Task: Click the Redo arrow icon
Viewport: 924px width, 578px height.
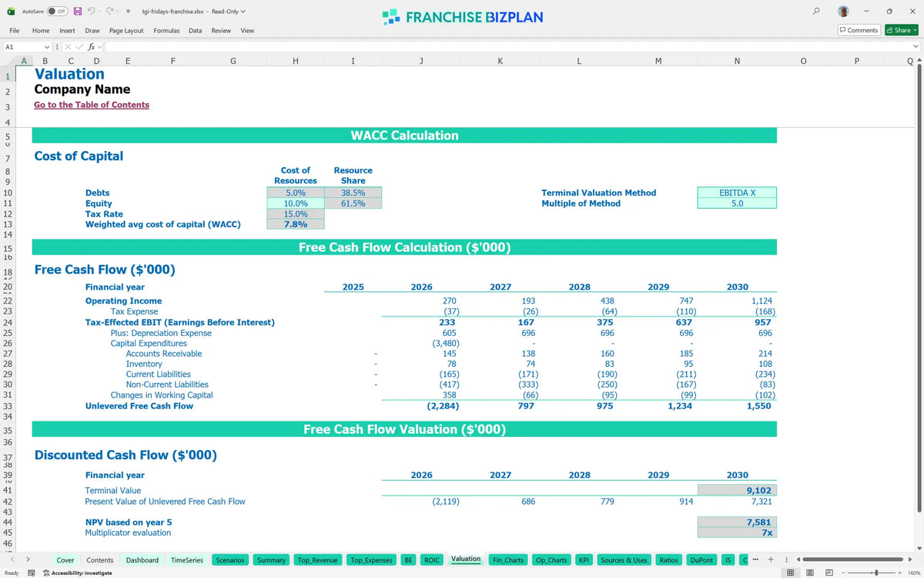Action: (x=110, y=12)
